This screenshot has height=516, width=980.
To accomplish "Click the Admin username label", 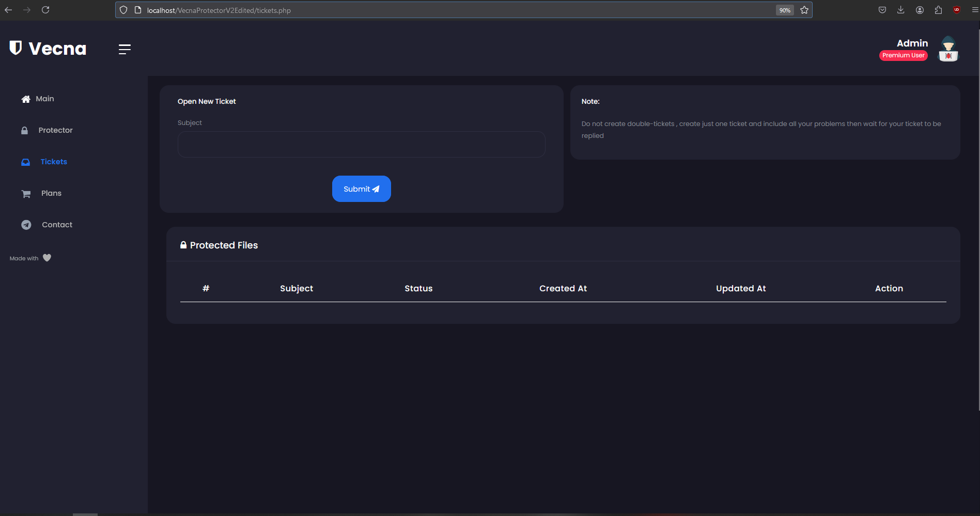I will click(912, 43).
